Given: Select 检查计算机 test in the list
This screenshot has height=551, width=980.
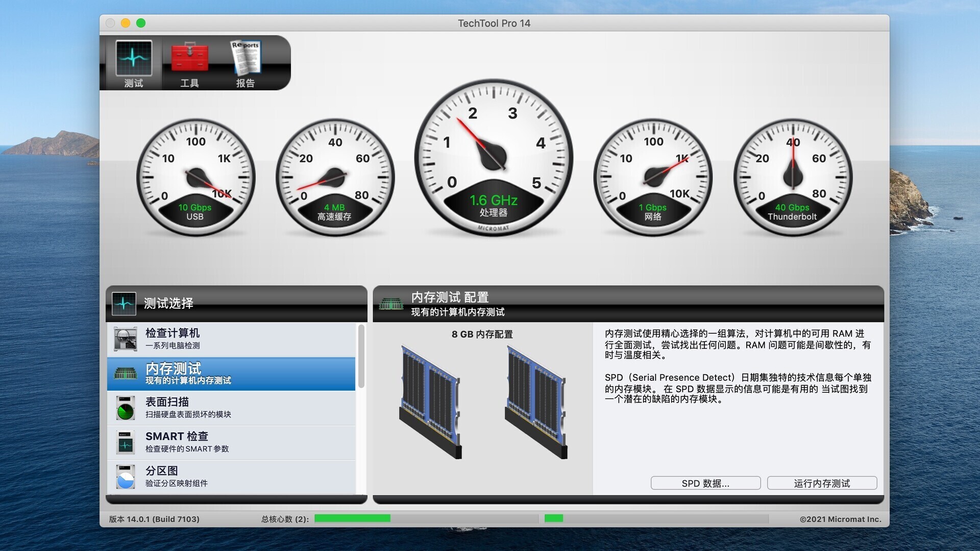Looking at the screenshot, I should coord(231,339).
